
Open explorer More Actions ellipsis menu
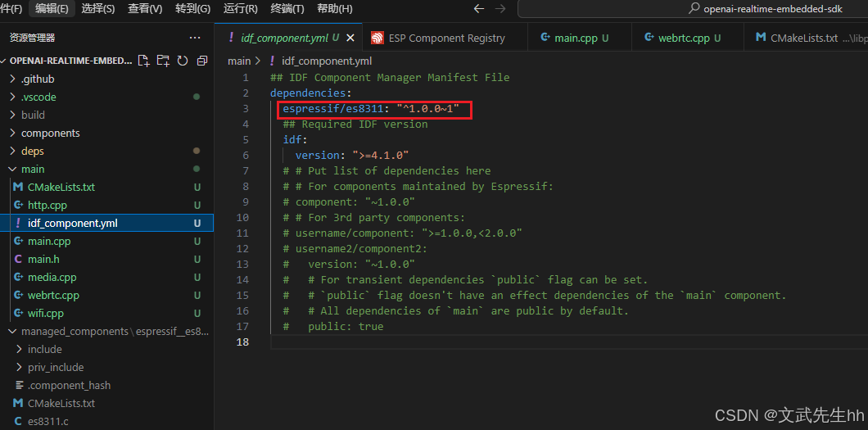(195, 38)
